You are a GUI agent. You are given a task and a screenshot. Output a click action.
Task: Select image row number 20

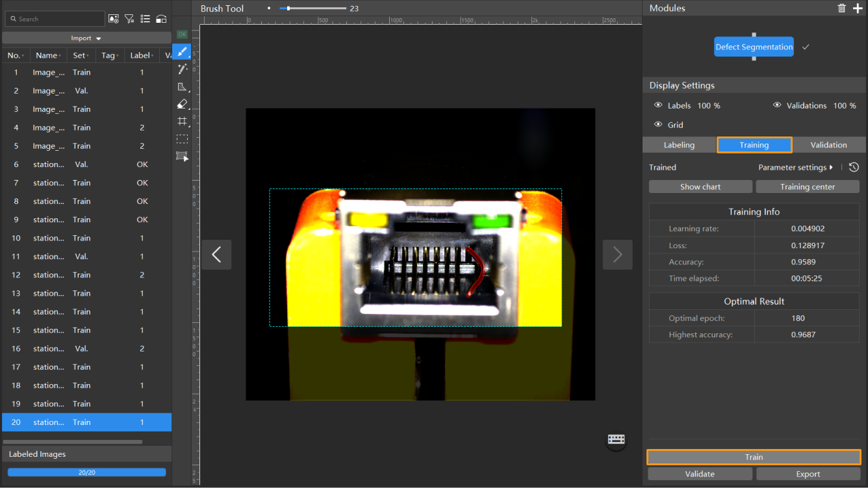(x=86, y=422)
